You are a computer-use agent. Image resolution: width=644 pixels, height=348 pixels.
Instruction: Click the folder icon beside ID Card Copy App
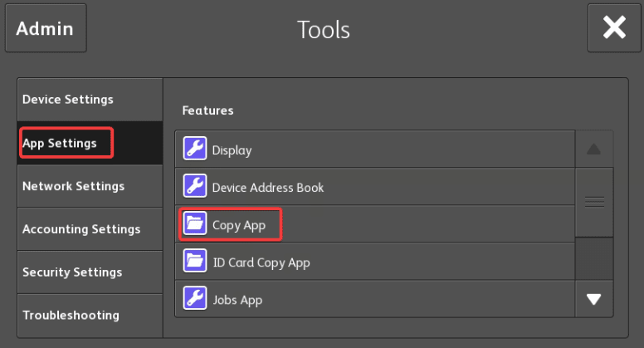click(x=194, y=262)
